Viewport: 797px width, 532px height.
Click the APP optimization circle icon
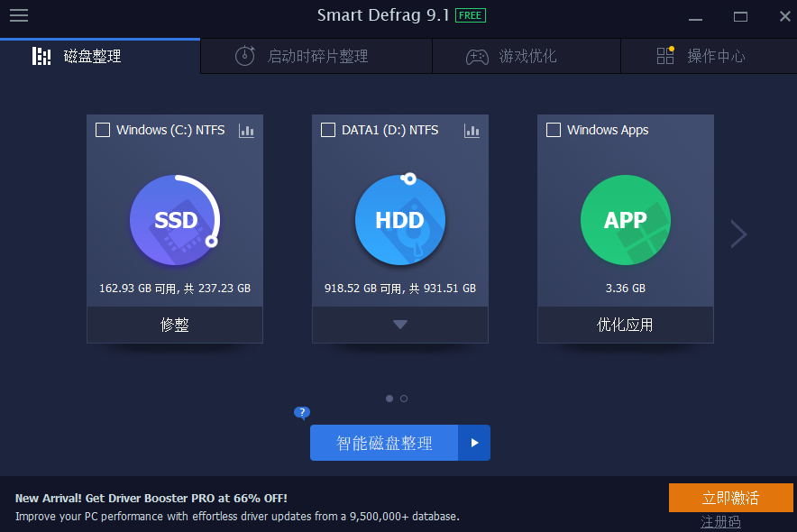(625, 219)
